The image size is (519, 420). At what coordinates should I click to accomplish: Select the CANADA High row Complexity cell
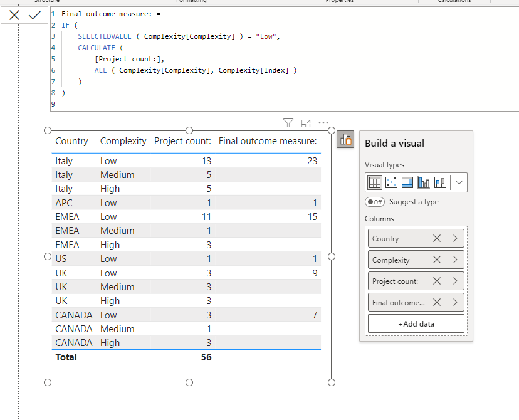point(110,343)
